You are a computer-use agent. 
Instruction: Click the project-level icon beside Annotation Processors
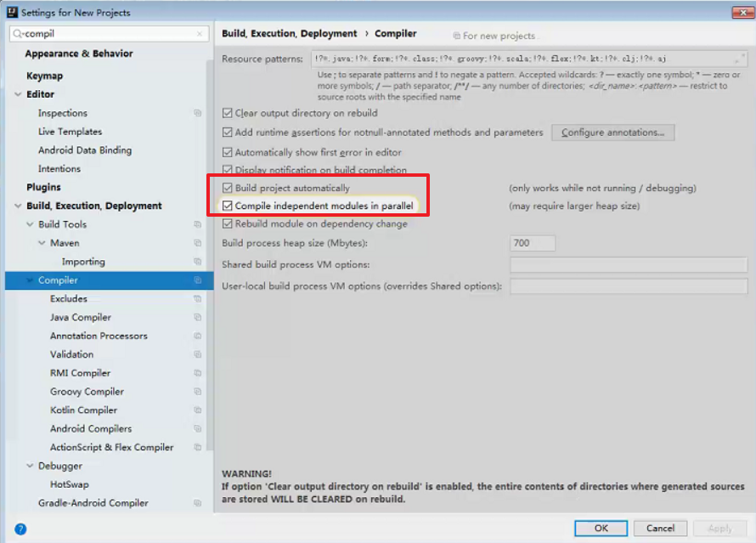point(197,336)
